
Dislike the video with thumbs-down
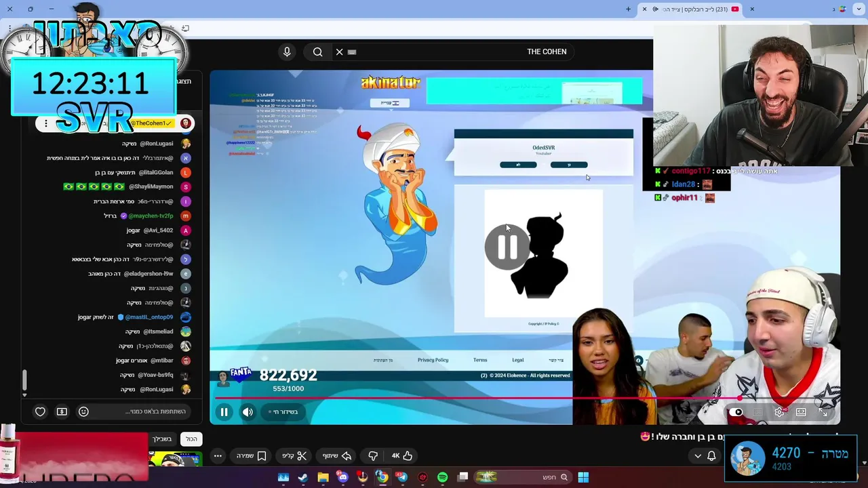(372, 456)
